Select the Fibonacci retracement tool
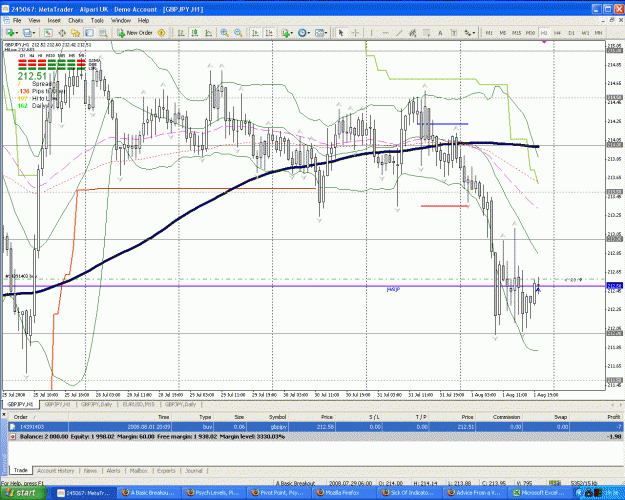The height and width of the screenshot is (500, 625). point(426,33)
